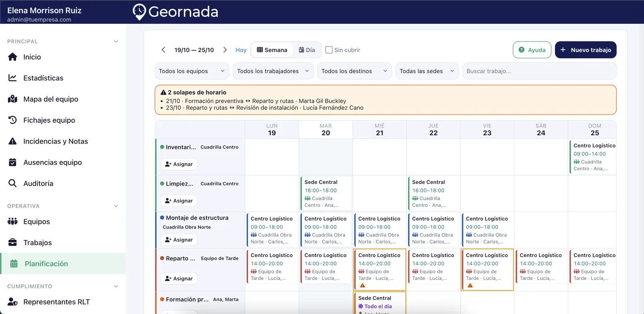Viewport: 644px width, 314px height.
Task: Go to next week arrow
Action: [x=225, y=50]
